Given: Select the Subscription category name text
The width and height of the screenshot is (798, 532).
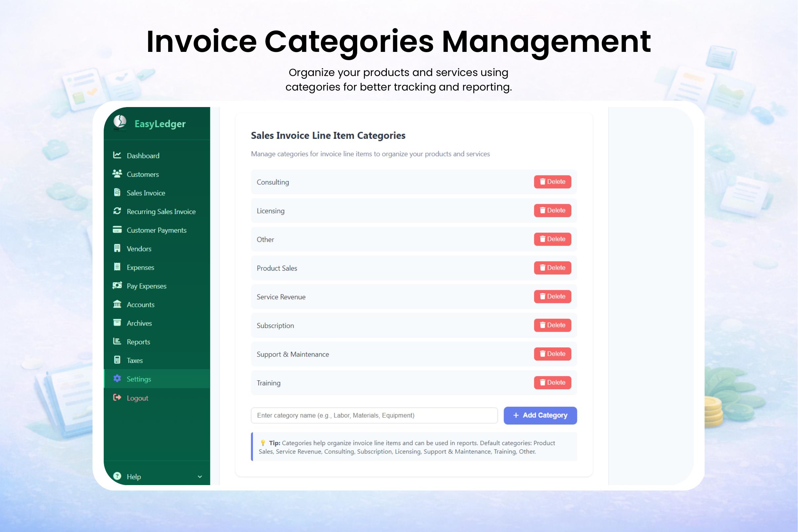Looking at the screenshot, I should (x=275, y=326).
